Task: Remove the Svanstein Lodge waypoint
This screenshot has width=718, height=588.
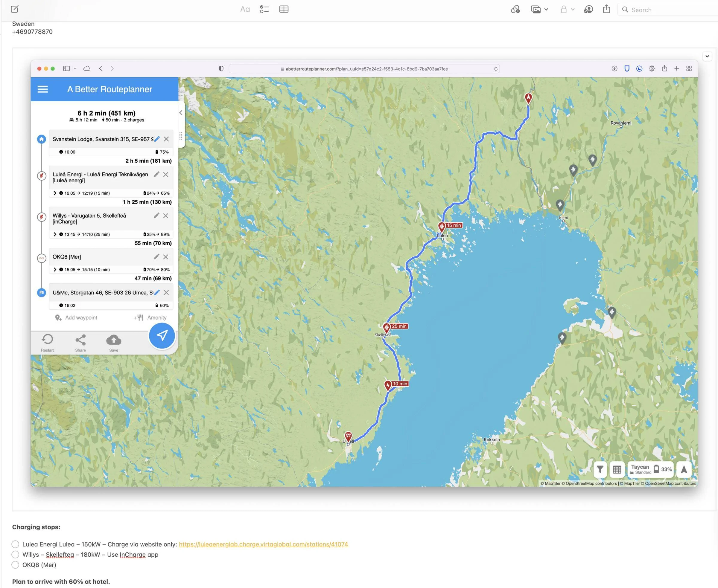Action: click(166, 139)
